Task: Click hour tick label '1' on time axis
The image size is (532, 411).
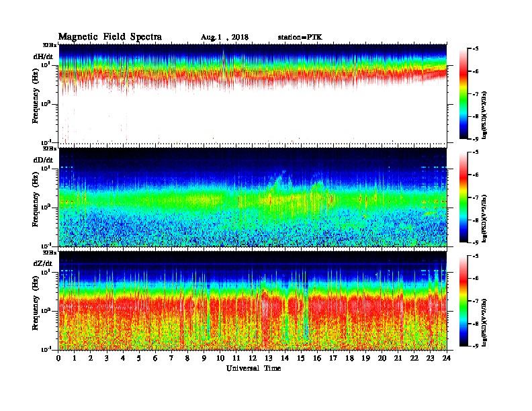Action: pyautogui.click(x=75, y=358)
